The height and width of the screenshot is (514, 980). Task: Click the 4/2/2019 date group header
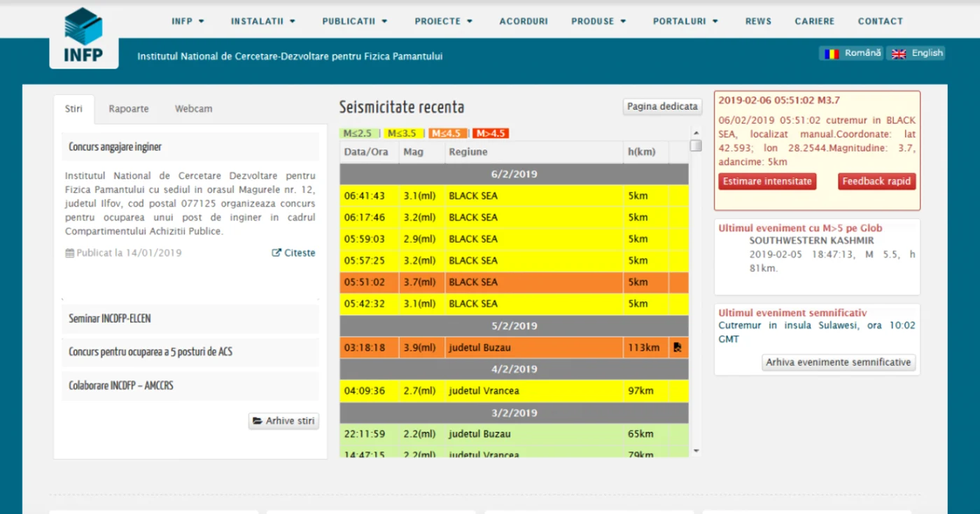point(514,369)
